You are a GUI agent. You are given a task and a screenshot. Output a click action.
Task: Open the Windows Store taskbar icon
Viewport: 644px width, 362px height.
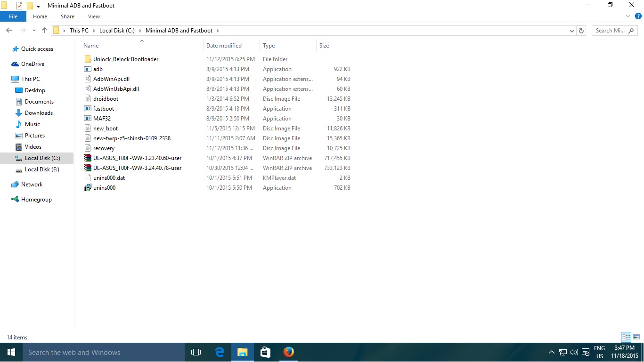[x=266, y=352]
